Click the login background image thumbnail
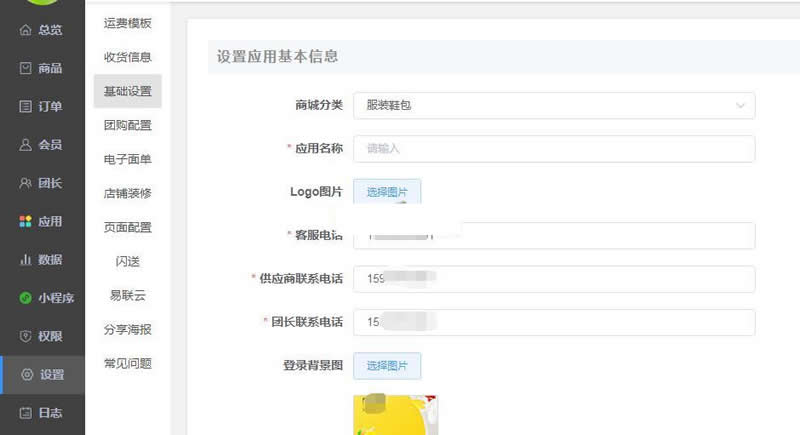The height and width of the screenshot is (435, 800). [x=395, y=415]
